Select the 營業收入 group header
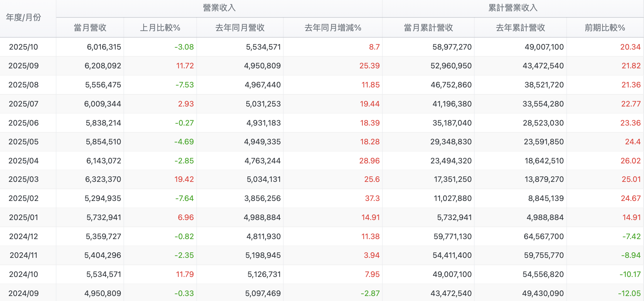 pos(218,8)
